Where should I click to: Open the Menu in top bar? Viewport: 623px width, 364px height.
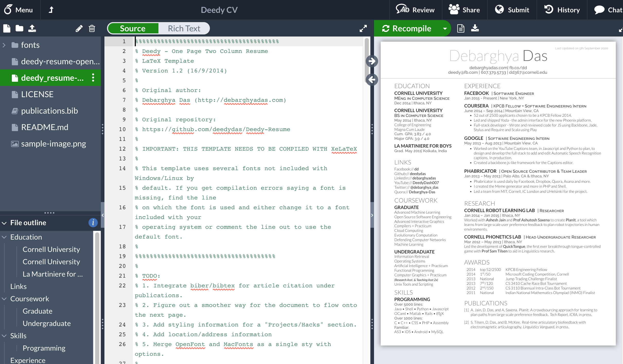19,10
